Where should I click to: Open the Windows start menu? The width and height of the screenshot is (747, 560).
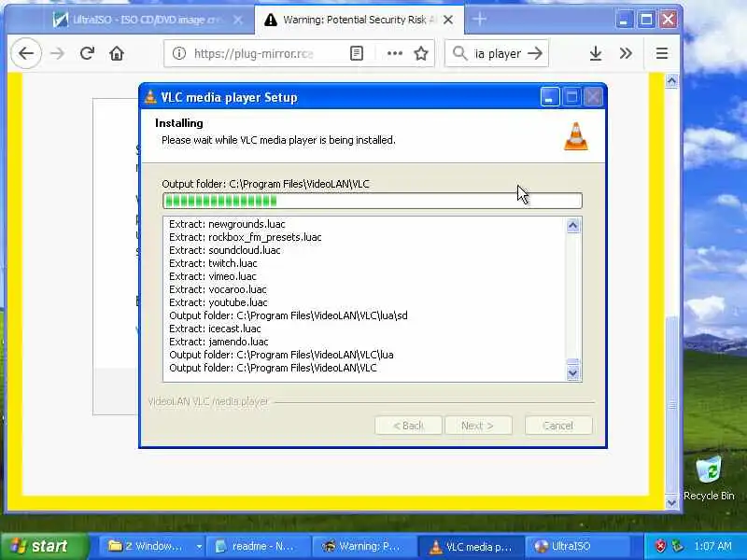coord(44,546)
